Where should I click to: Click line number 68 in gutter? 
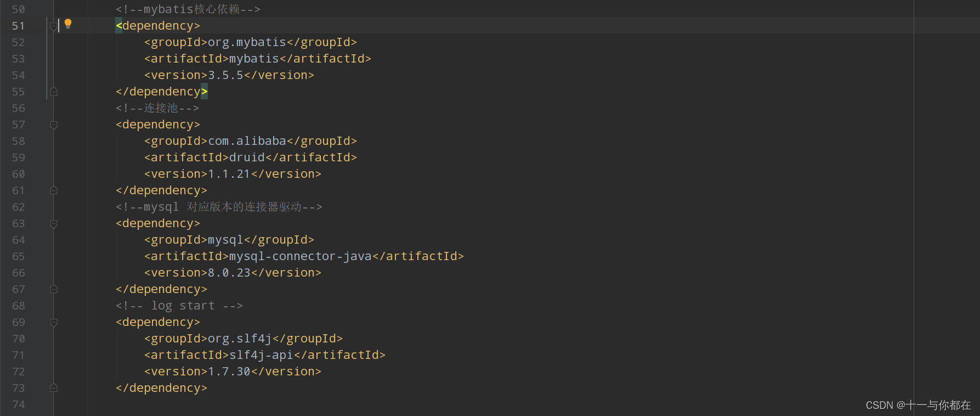19,306
